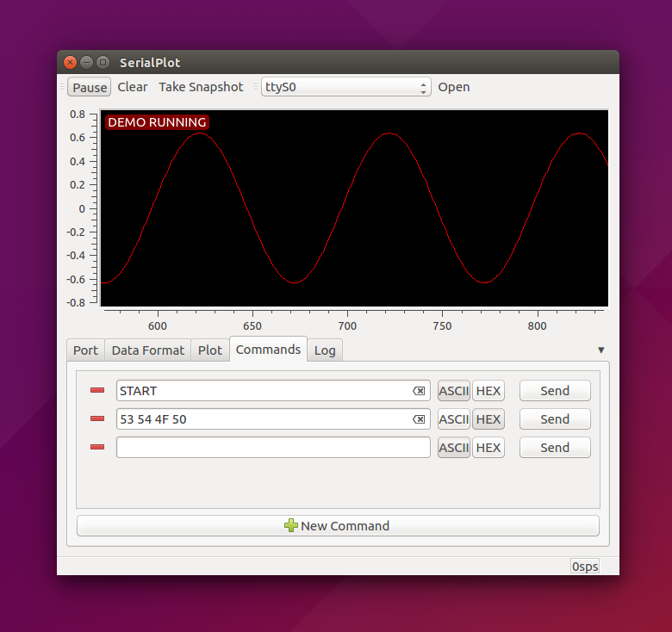The width and height of the screenshot is (672, 632).
Task: Click the DEMO RUNNING label on the plot
Action: [x=157, y=122]
